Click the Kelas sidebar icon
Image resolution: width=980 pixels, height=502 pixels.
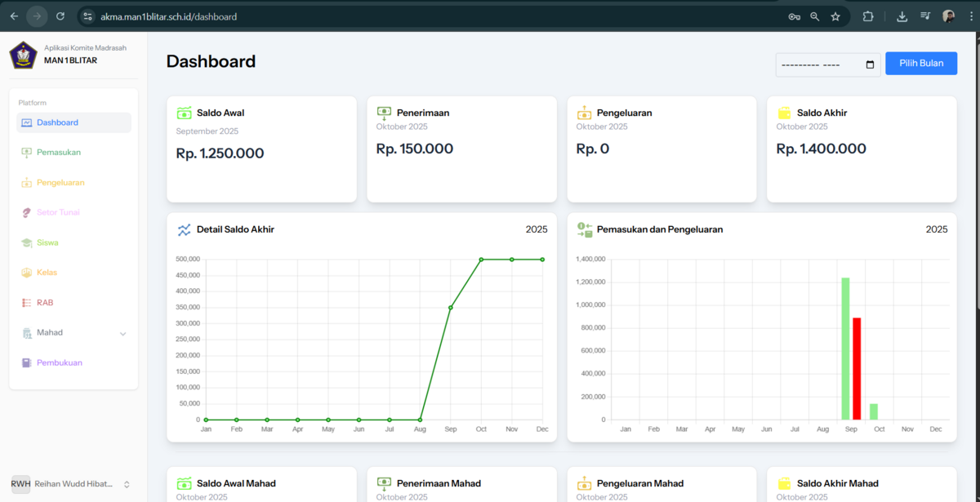pos(26,273)
